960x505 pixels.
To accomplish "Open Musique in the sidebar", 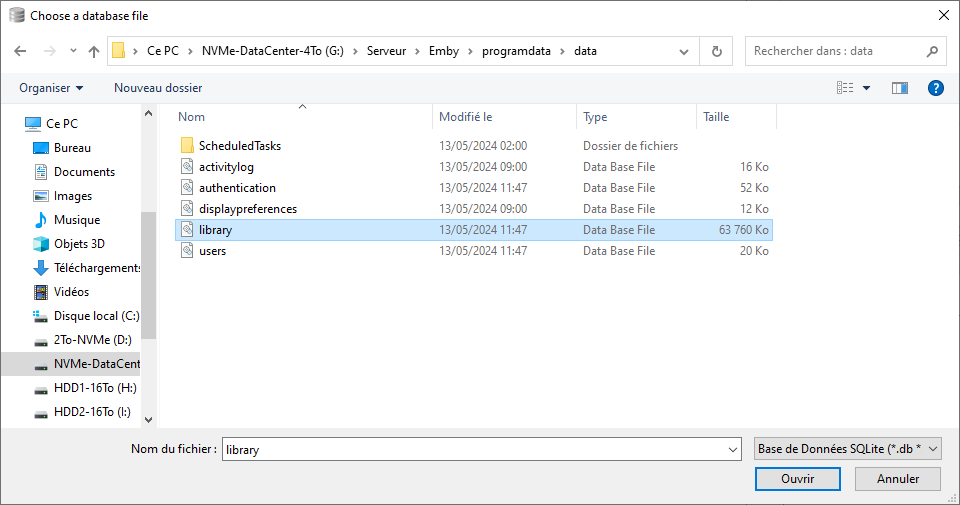I will pyautogui.click(x=77, y=220).
